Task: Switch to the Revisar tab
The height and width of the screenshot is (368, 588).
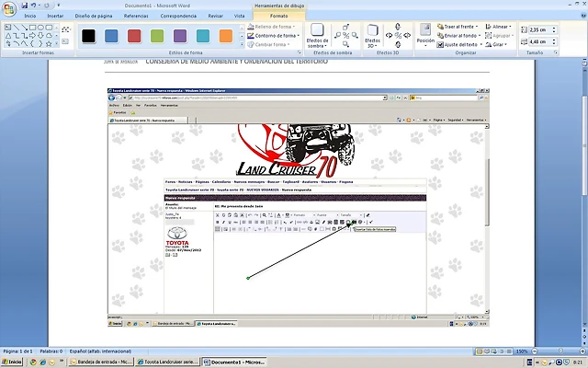Action: coord(215,16)
